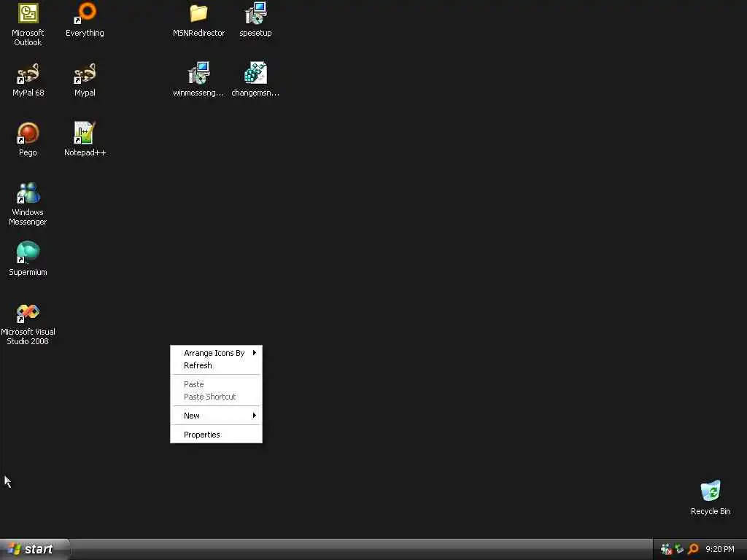Click the 9:20 PM taskbar clock

coord(720,549)
